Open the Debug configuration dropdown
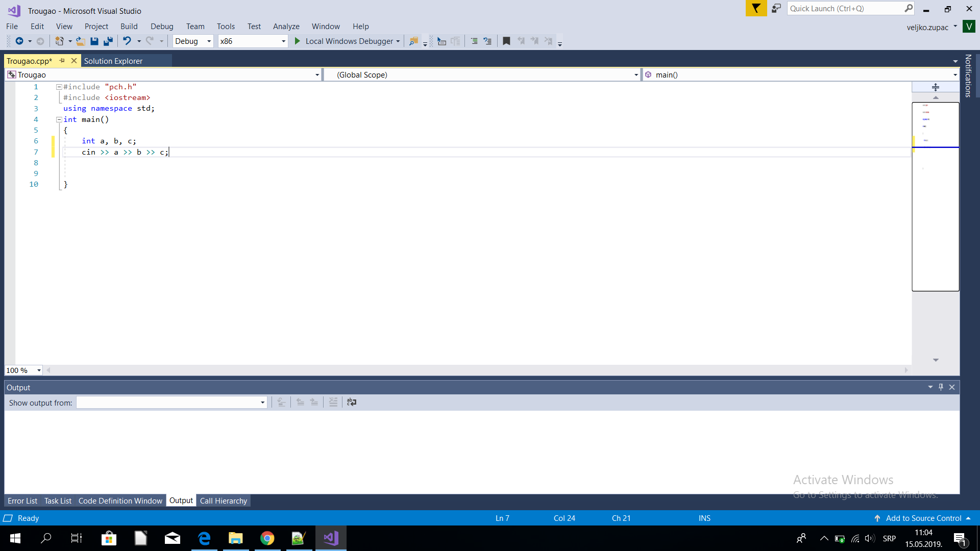980x551 pixels. [x=193, y=41]
